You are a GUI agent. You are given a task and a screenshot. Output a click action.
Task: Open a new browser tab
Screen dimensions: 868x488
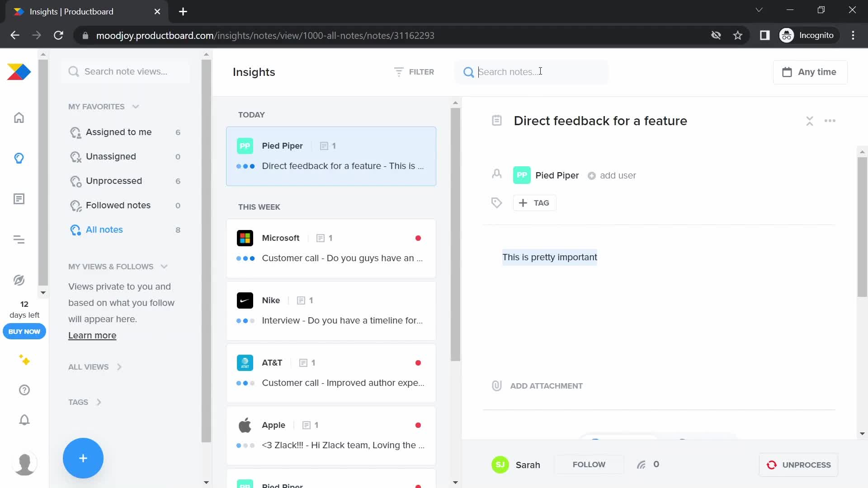coord(183,12)
